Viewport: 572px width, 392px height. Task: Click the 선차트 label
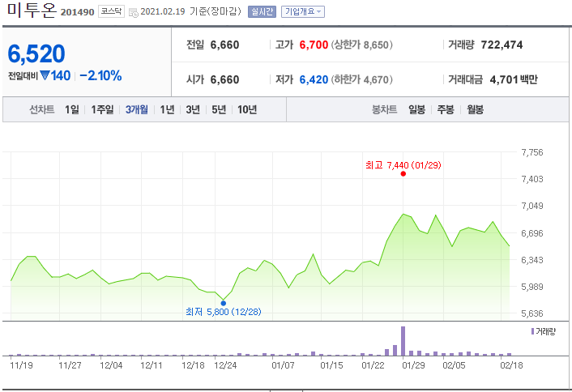pyautogui.click(x=42, y=109)
